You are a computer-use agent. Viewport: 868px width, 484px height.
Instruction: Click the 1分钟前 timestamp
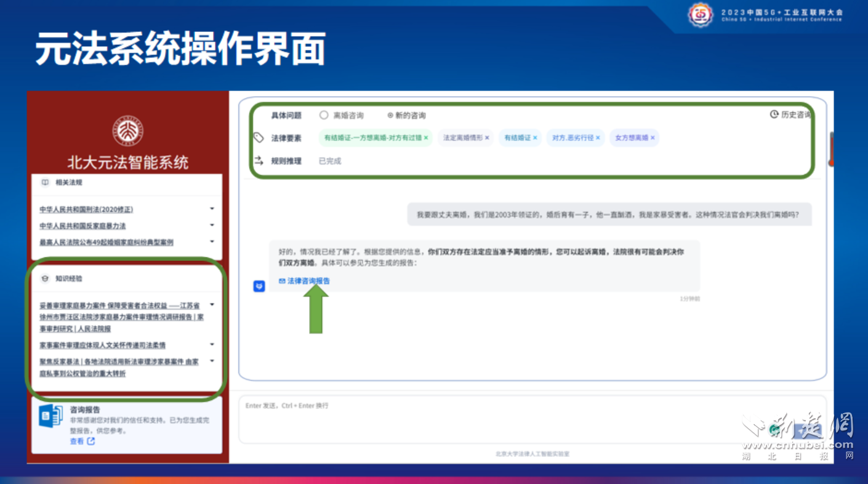pyautogui.click(x=689, y=299)
